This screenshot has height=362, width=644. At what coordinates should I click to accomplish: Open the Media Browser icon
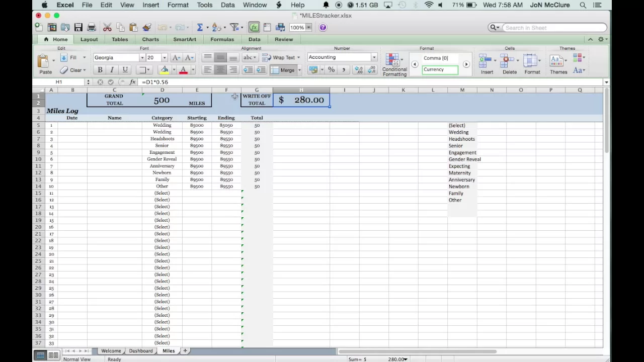[x=281, y=27]
